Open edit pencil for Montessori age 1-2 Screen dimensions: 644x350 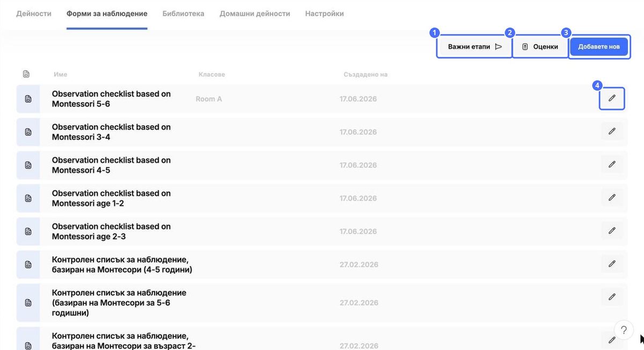(612, 198)
